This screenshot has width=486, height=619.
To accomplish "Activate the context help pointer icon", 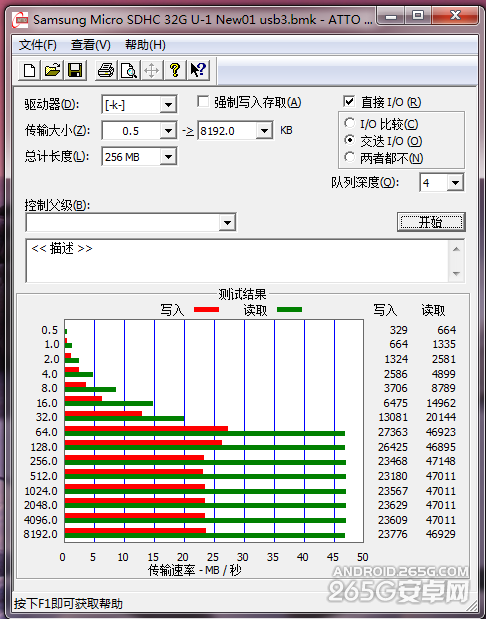I will pyautogui.click(x=198, y=71).
